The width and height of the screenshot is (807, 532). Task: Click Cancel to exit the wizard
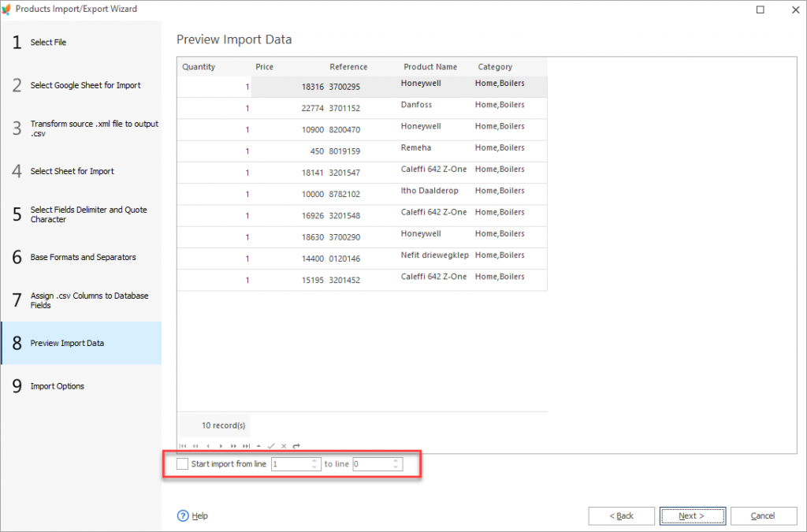tap(763, 515)
